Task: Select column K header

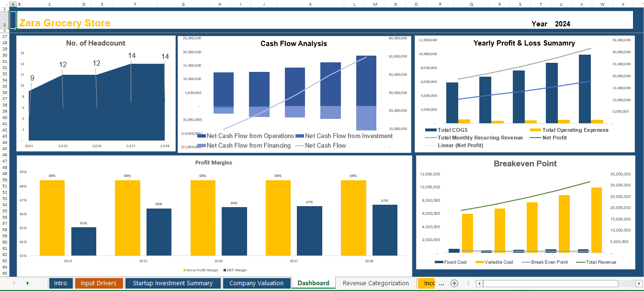Action: 310,4
